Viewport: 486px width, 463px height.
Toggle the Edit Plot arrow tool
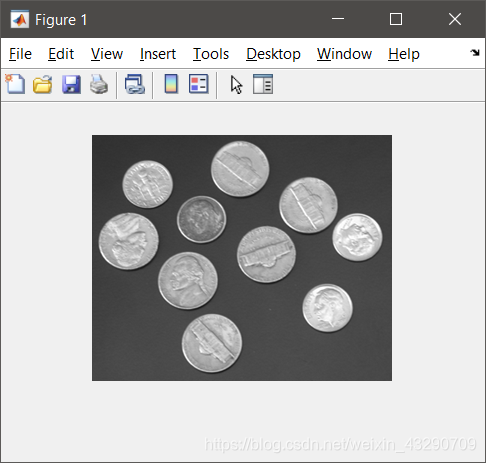(236, 84)
